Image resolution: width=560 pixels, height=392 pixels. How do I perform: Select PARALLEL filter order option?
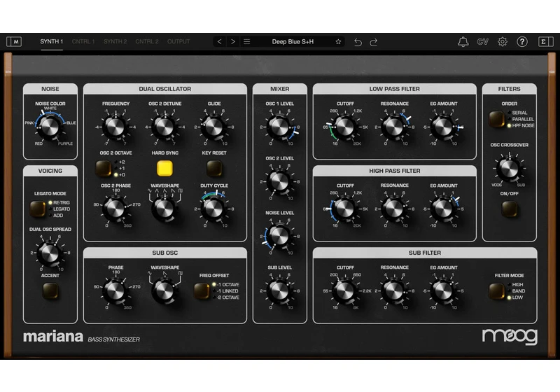tap(520, 119)
